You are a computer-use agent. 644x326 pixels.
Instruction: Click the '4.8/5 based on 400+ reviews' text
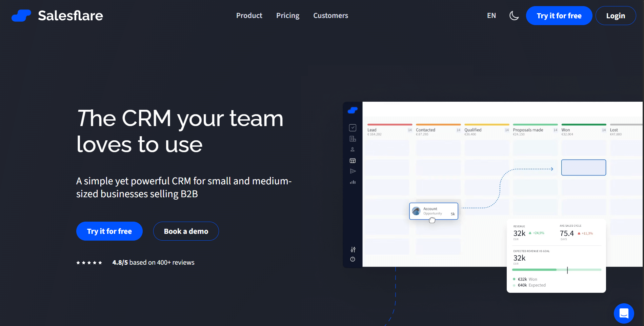(x=154, y=263)
